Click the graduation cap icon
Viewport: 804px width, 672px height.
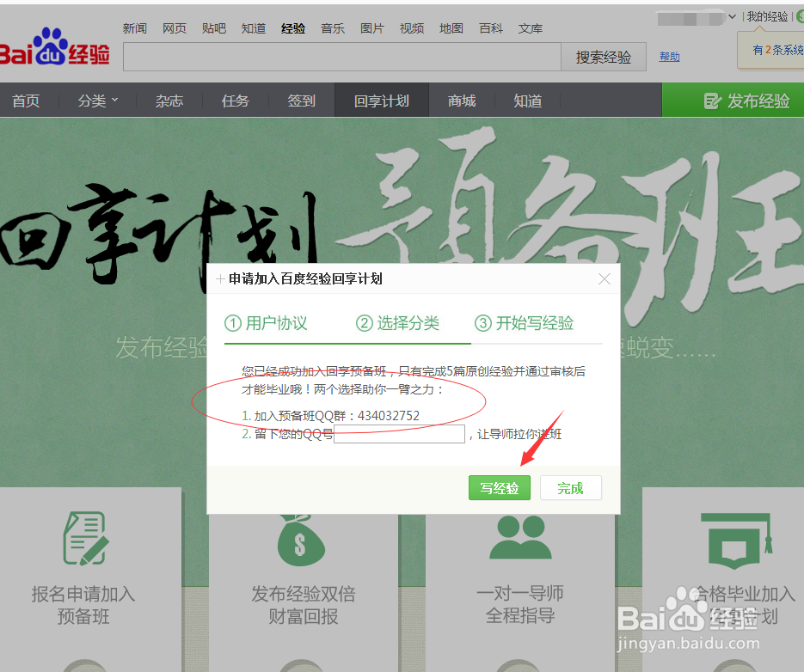[x=737, y=541]
